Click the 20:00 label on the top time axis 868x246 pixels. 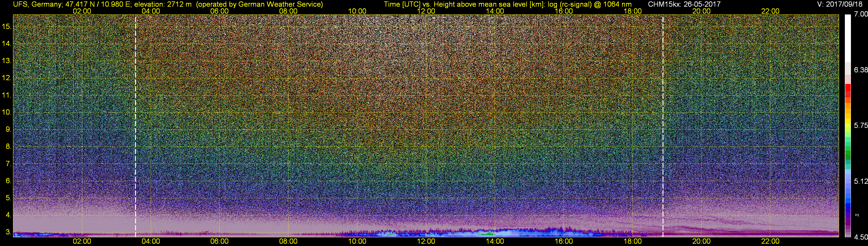coord(702,11)
